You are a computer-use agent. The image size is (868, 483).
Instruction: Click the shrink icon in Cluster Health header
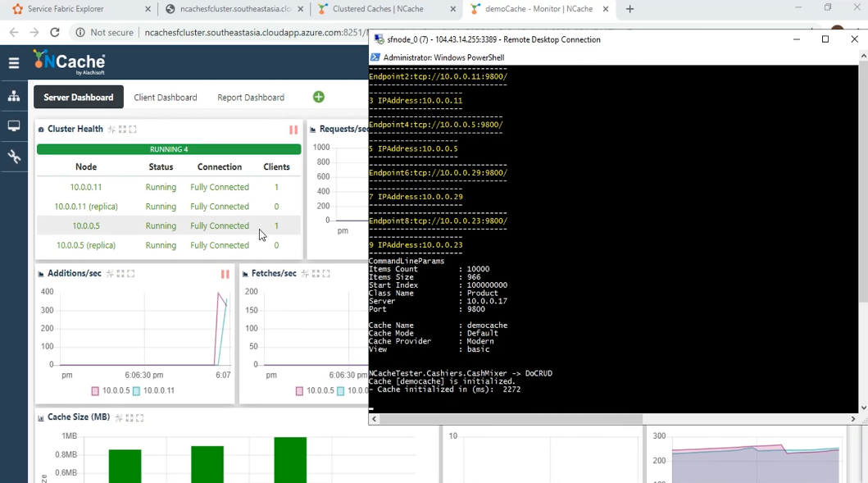pyautogui.click(x=111, y=129)
